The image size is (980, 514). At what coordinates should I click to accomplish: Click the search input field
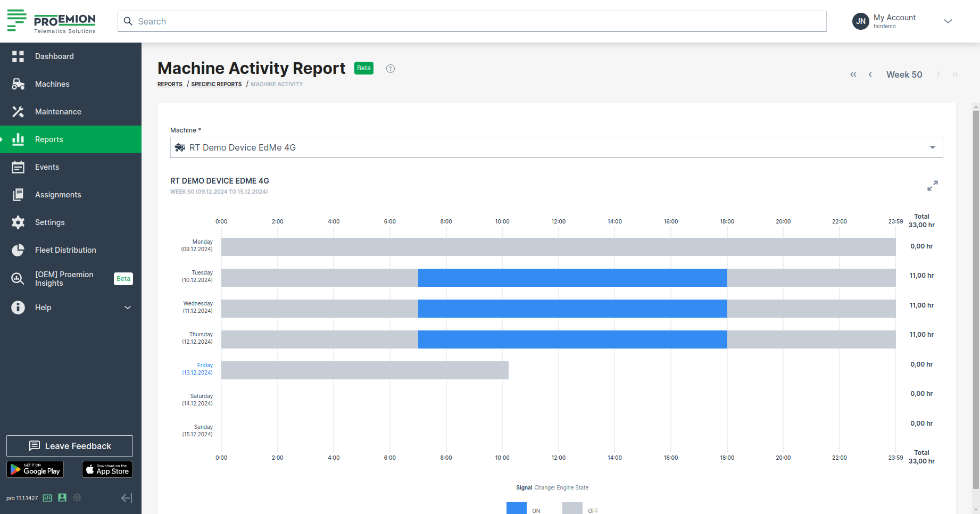(472, 21)
